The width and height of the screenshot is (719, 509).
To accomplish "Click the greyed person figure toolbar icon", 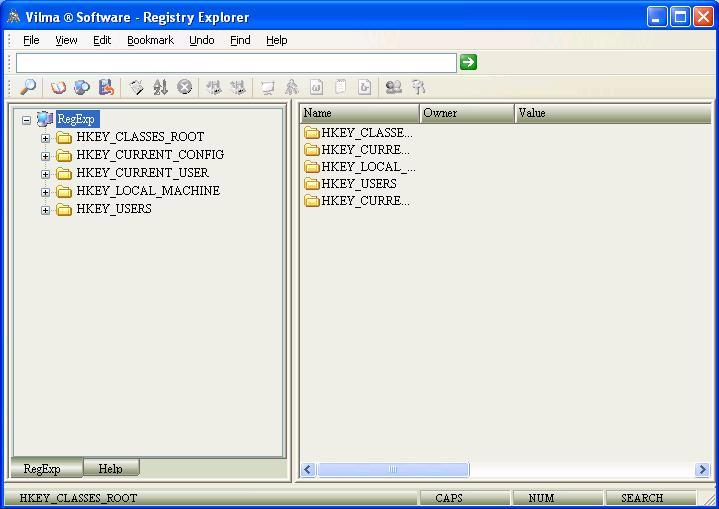I will coord(292,87).
